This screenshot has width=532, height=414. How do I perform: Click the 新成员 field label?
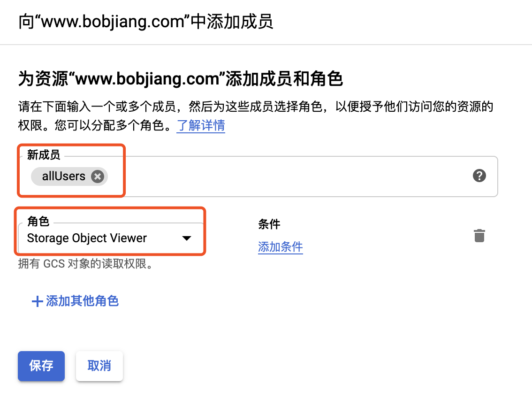pos(44,155)
